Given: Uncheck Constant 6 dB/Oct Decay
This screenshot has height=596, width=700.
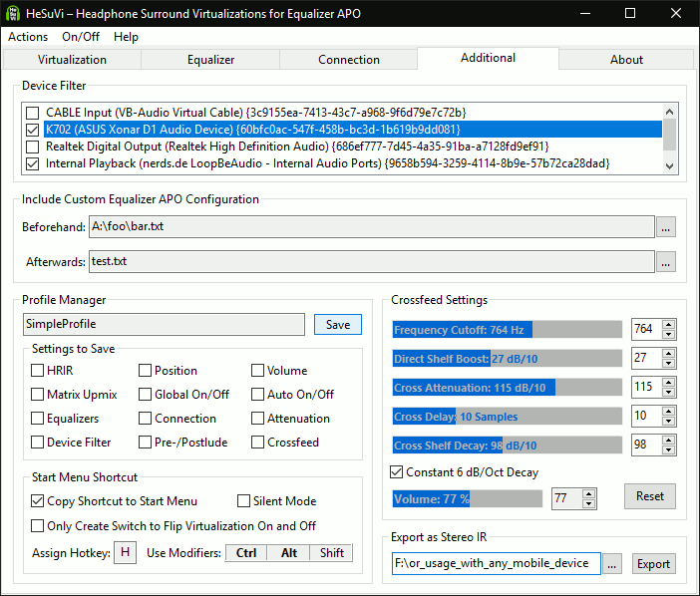Looking at the screenshot, I should pyautogui.click(x=397, y=472).
